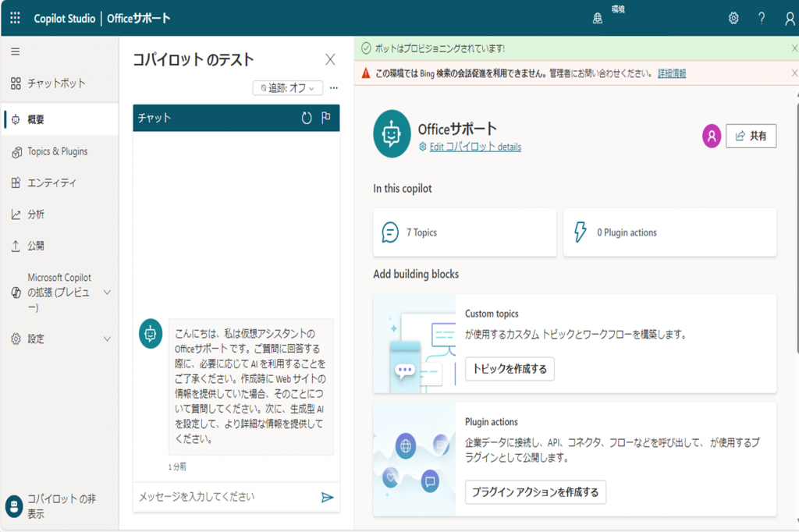This screenshot has height=532, width=799.
Task: Close the コパイロットのテスト panel
Action: (330, 59)
